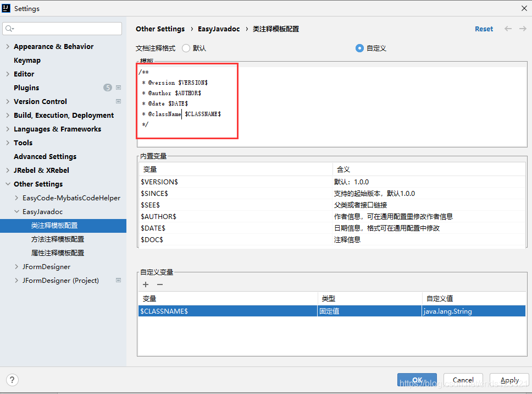Open Advanced Settings page

(x=45, y=157)
